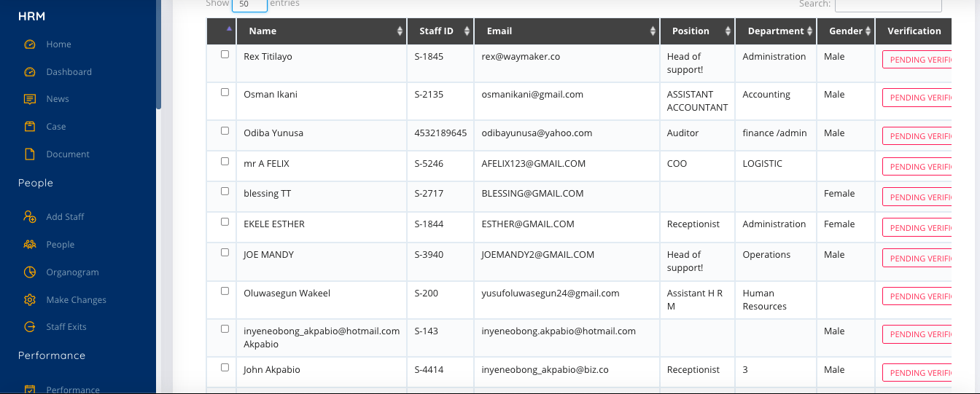Click the Staff Exits icon
Image resolution: width=980 pixels, height=394 pixels.
(x=30, y=327)
